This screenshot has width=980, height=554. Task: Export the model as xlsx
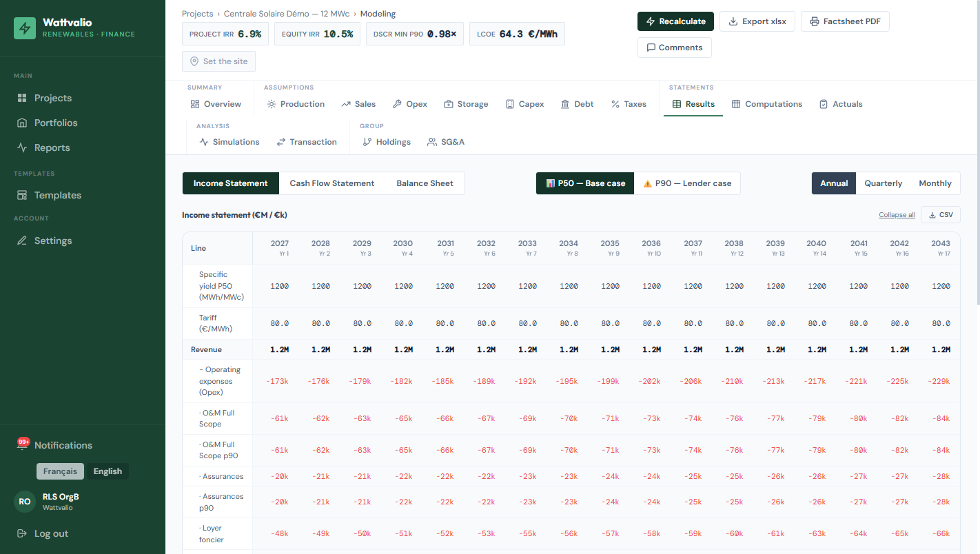pos(757,21)
